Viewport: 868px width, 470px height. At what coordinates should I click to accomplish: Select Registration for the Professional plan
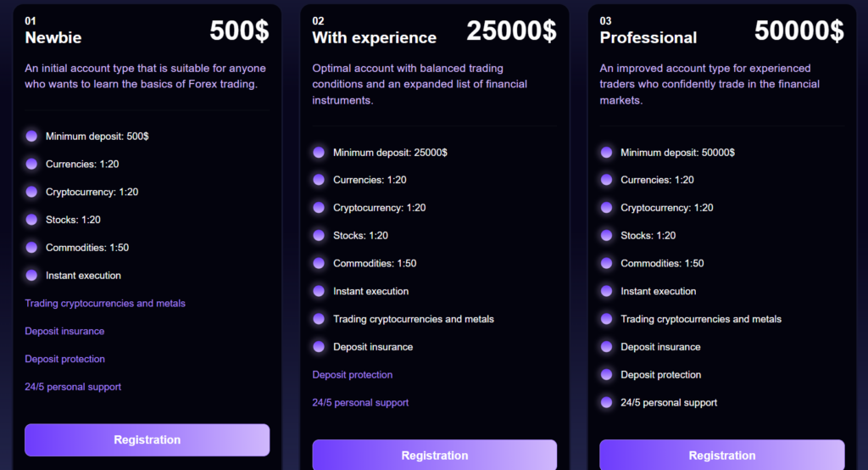[x=721, y=455]
